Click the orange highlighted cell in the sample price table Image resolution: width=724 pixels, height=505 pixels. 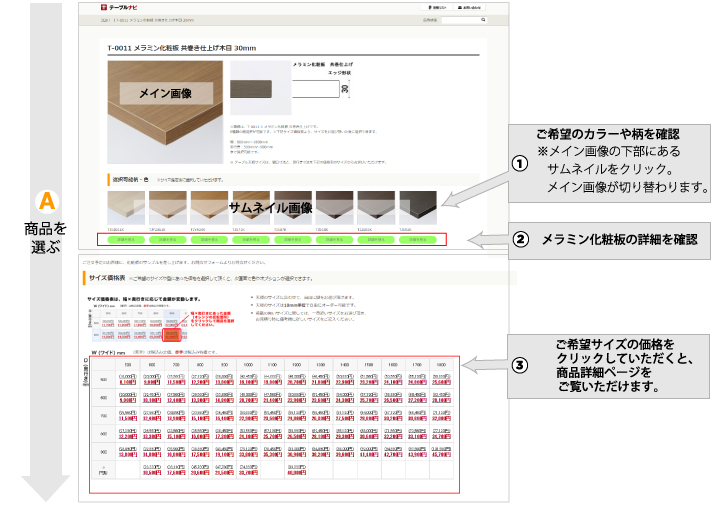coord(172,335)
